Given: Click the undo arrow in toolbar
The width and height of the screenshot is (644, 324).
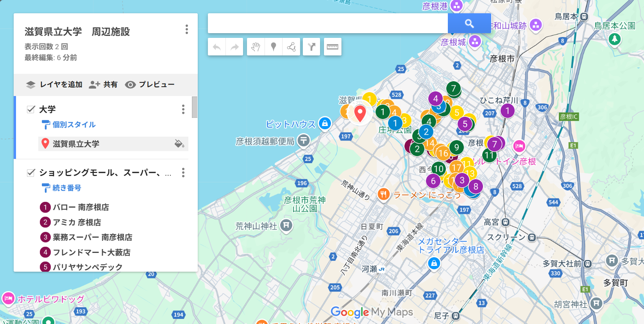Looking at the screenshot, I should [x=217, y=47].
